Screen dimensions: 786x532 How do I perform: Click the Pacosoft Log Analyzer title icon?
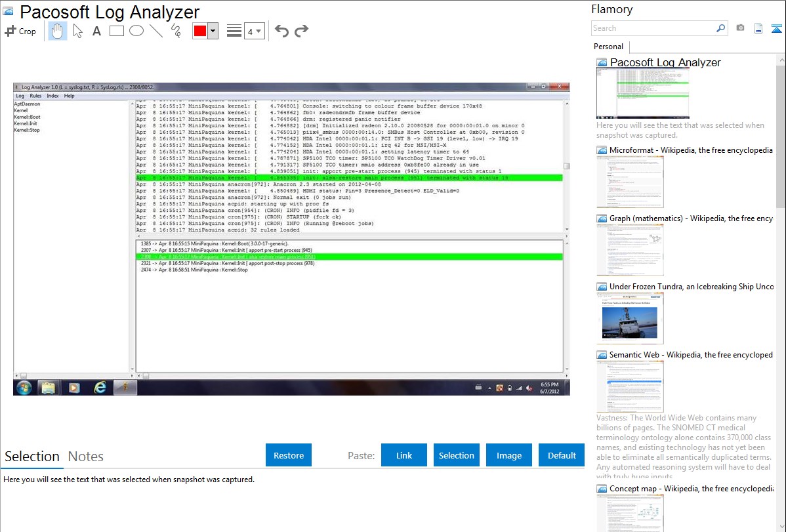point(8,11)
